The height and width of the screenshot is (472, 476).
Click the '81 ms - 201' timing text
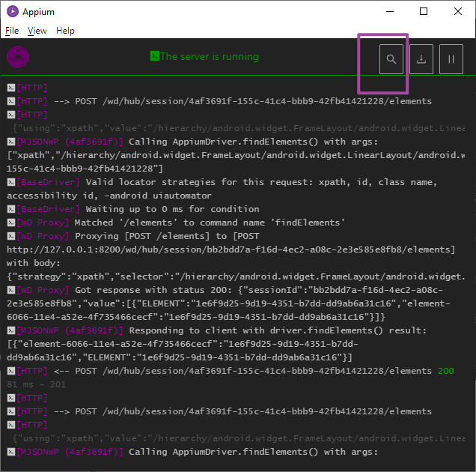coord(36,384)
